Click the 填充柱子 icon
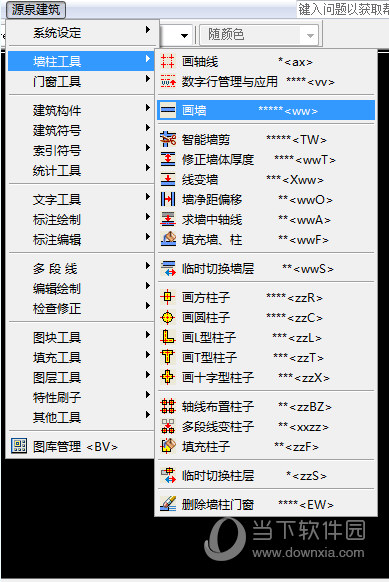The width and height of the screenshot is (389, 582). click(x=167, y=447)
